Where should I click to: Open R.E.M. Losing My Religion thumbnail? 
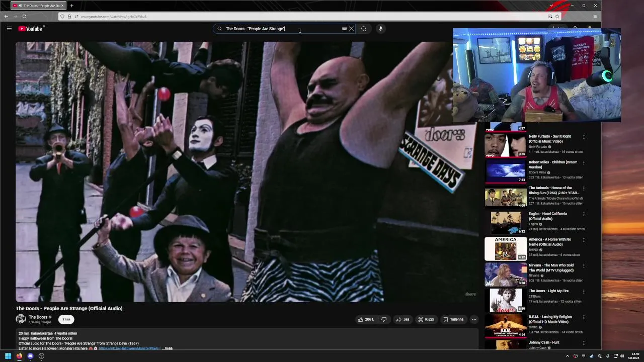click(506, 325)
